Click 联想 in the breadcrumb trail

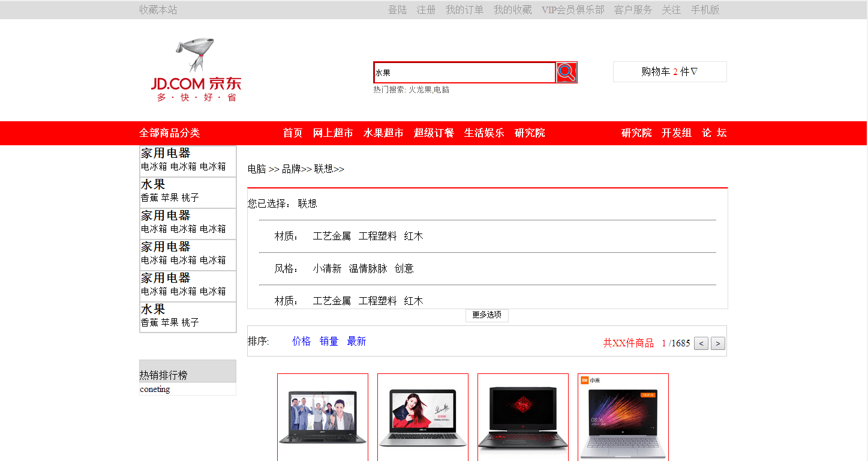point(323,169)
